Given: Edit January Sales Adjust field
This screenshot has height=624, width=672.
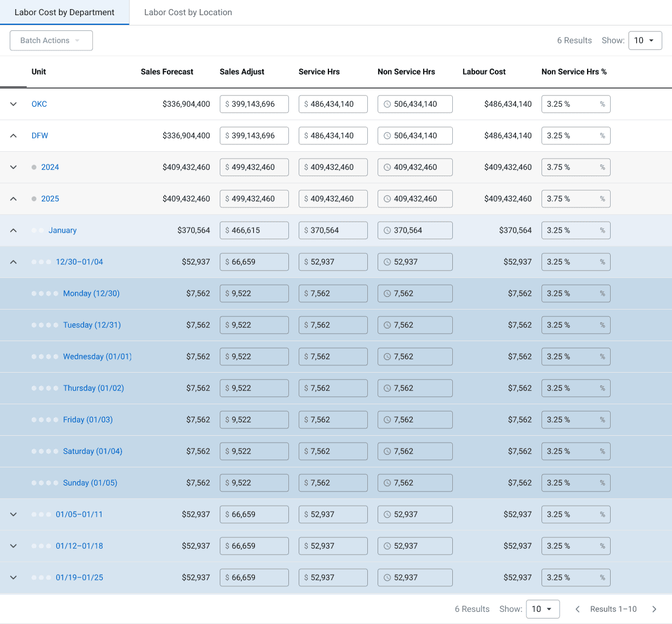Looking at the screenshot, I should 254,231.
